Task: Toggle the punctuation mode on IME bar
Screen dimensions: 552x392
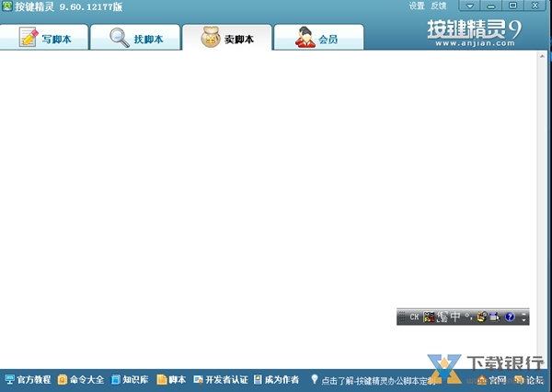Action: pos(468,317)
